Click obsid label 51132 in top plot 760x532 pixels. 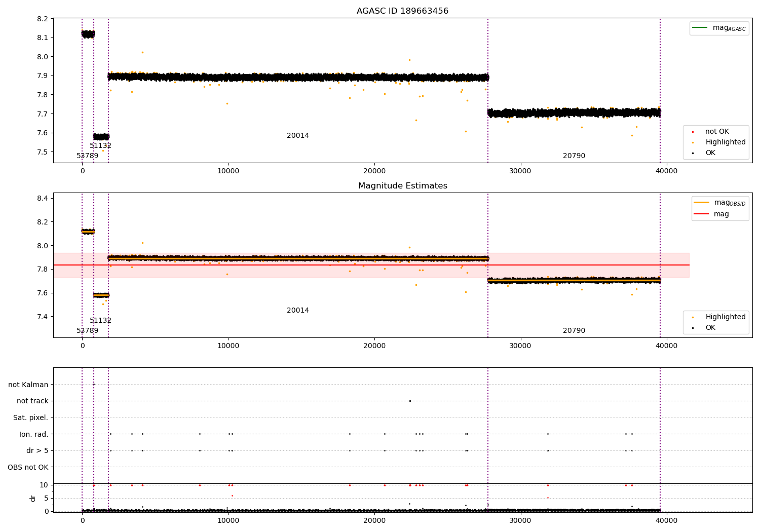click(x=100, y=146)
